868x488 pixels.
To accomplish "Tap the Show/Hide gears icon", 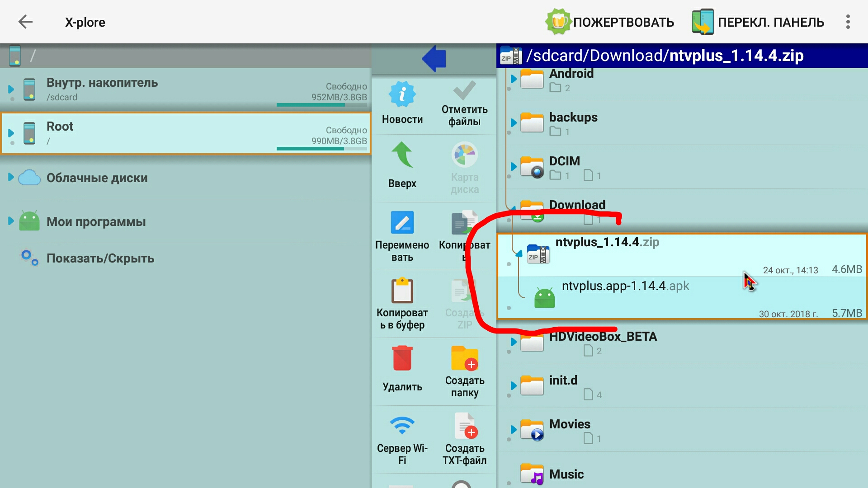I will click(29, 258).
